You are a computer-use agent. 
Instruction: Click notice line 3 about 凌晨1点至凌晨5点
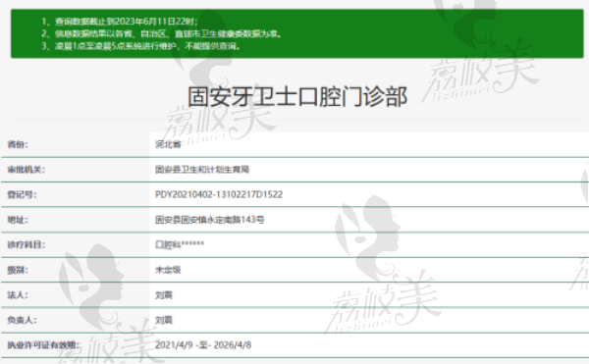140,46
